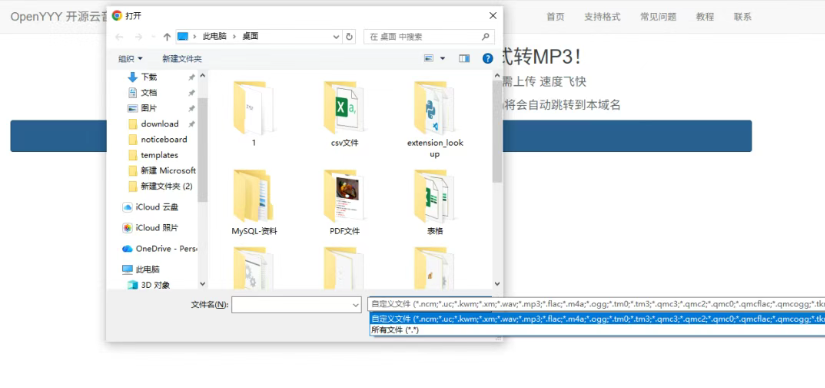Click file list scroll down arrow
Image resolution: width=825 pixels, height=388 pixels.
tap(497, 284)
